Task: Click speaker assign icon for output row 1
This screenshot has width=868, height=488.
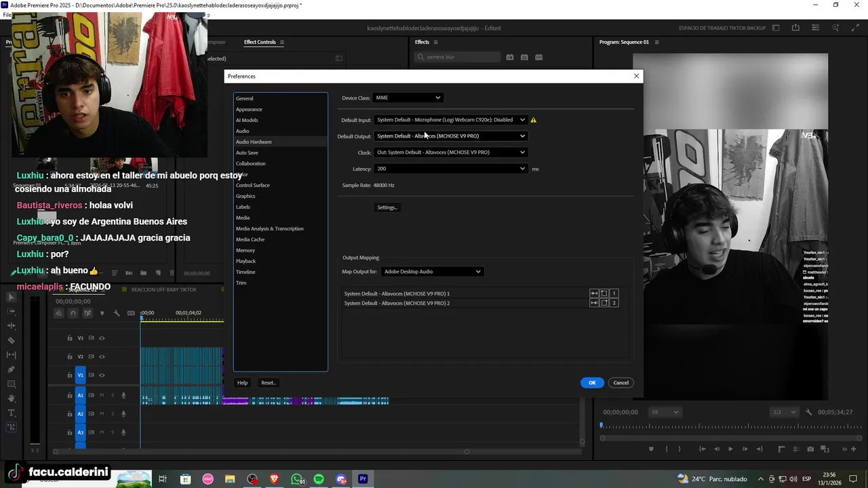Action: point(594,293)
